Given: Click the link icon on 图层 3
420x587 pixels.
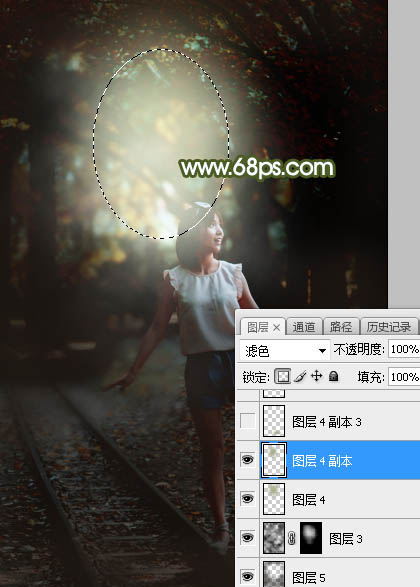Looking at the screenshot, I should click(x=292, y=539).
